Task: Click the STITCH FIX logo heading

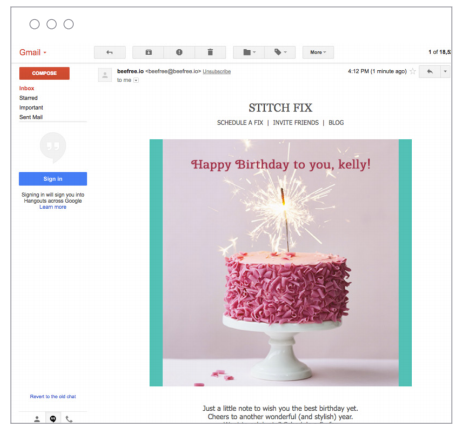Action: coord(280,108)
